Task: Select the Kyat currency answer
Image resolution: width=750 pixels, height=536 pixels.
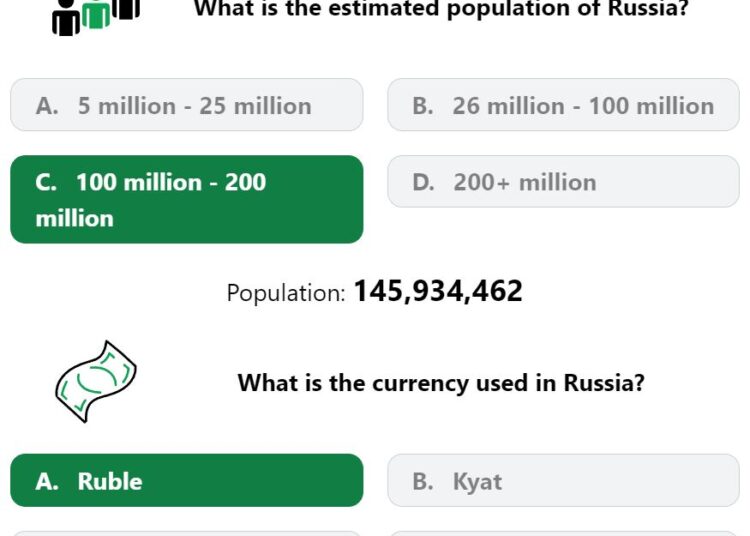Action: pos(563,481)
